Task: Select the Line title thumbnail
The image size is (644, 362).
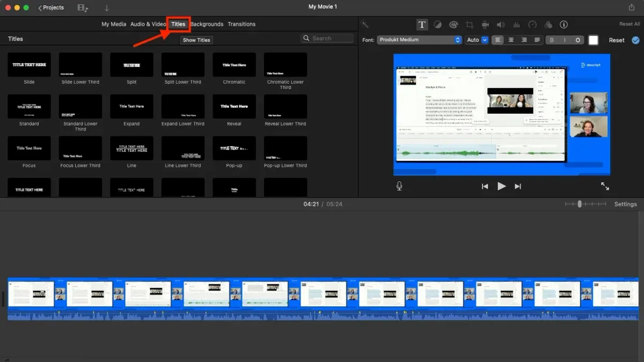Action: (131, 148)
